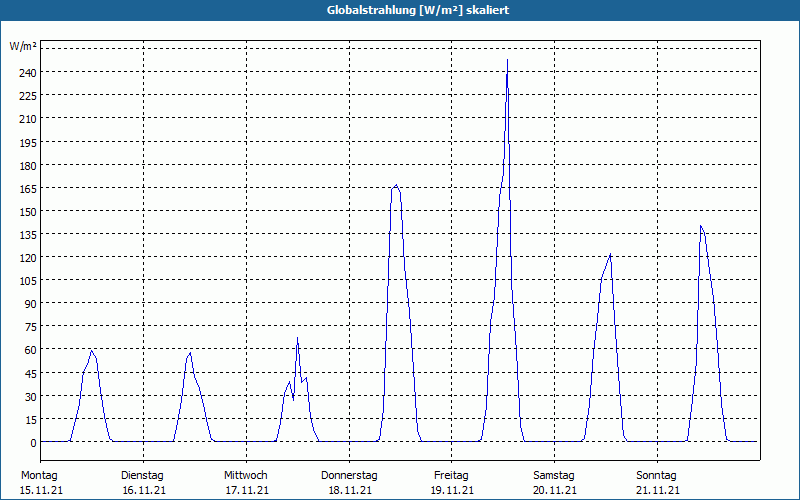This screenshot has height=500, width=800.
Task: Select the 75 axis value
Action: pos(30,328)
